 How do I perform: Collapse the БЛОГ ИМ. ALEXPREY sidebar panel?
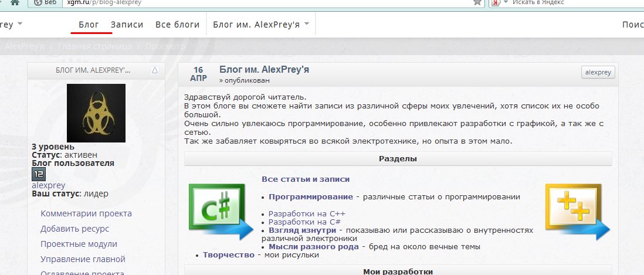click(x=155, y=70)
